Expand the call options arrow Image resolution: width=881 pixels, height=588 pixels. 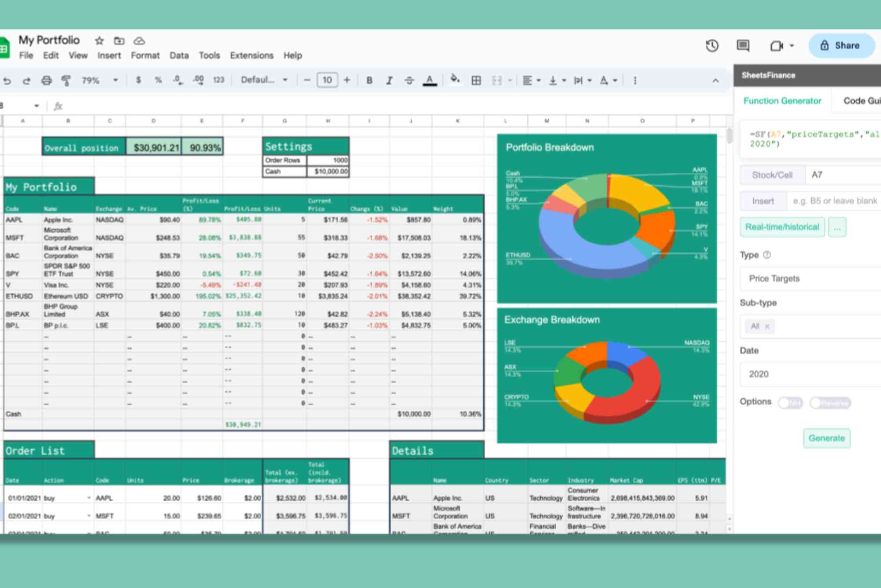coord(792,46)
